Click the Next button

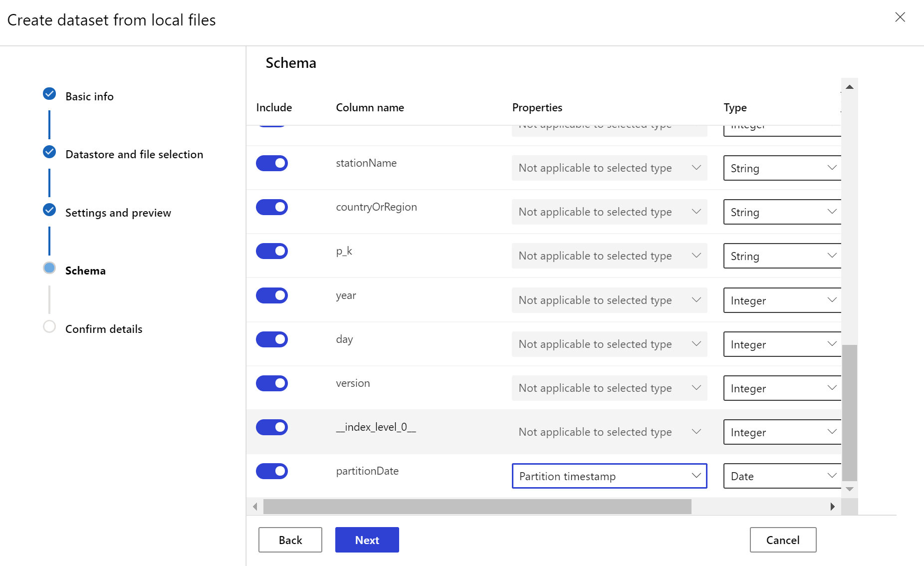coord(367,540)
